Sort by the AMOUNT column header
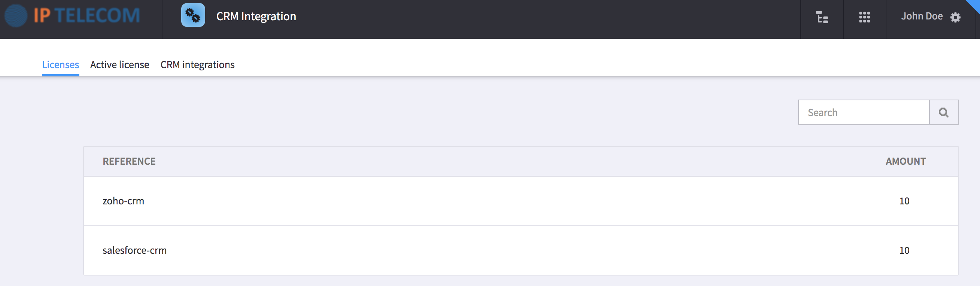Viewport: 980px width, 286px height. click(x=906, y=161)
